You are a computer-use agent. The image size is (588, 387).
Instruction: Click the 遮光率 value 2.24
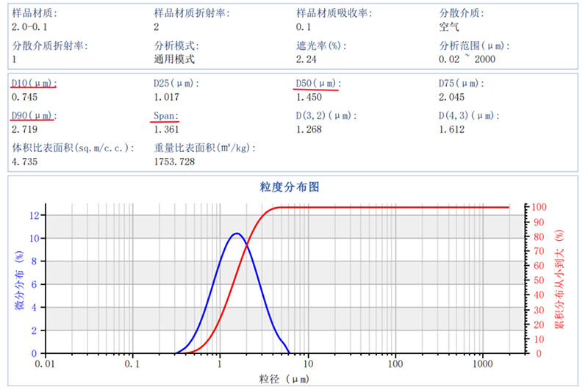click(x=306, y=59)
